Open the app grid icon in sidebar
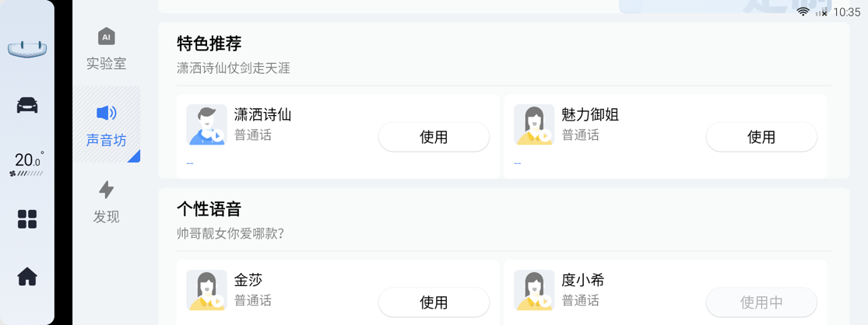Viewport: 868px width, 325px height. (x=27, y=219)
